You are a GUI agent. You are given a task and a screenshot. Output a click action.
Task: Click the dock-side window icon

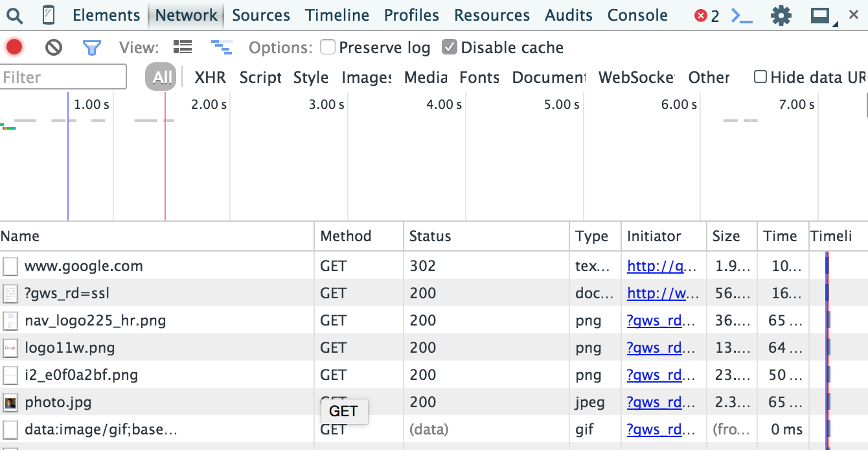tap(821, 16)
